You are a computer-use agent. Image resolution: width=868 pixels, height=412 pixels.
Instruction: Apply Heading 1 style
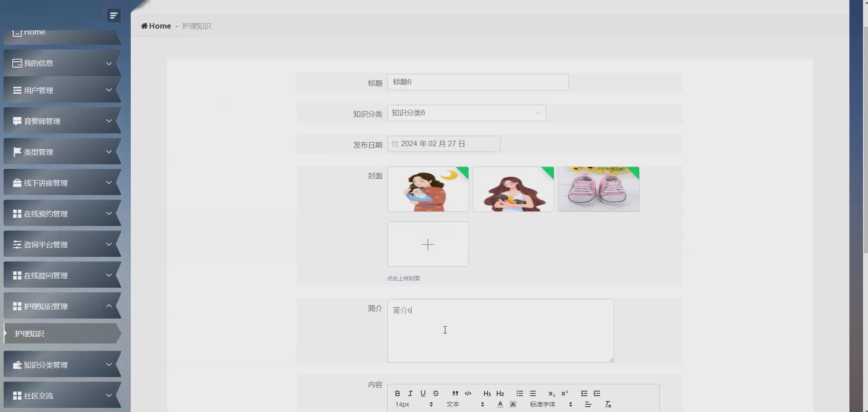pos(487,393)
